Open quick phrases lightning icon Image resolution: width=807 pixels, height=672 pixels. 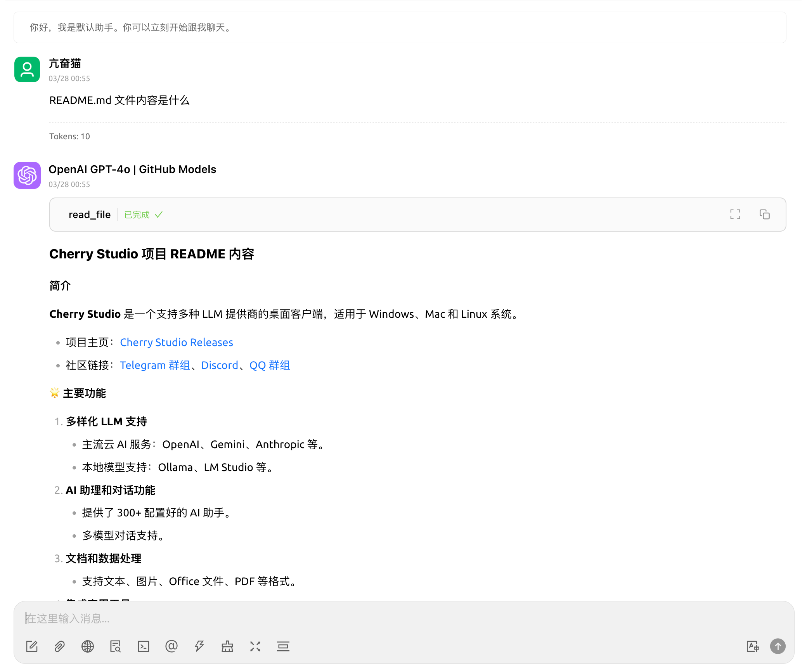point(199,646)
